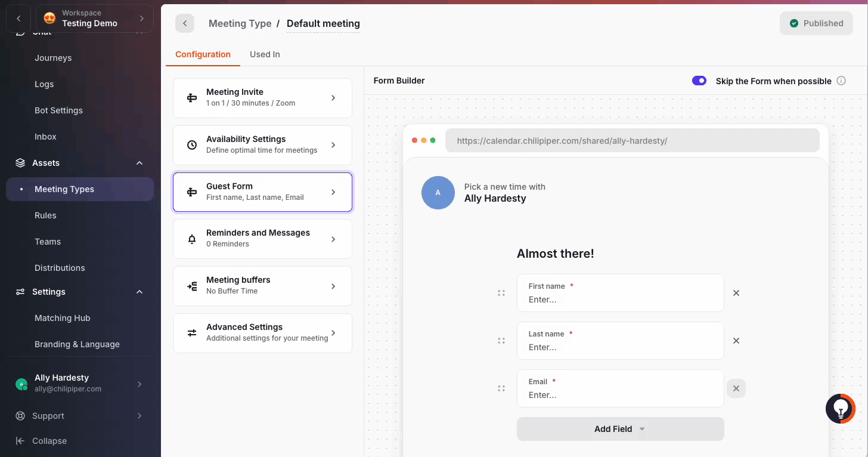This screenshot has height=457, width=868.
Task: Open the lightbulb help widget
Action: [x=841, y=409]
